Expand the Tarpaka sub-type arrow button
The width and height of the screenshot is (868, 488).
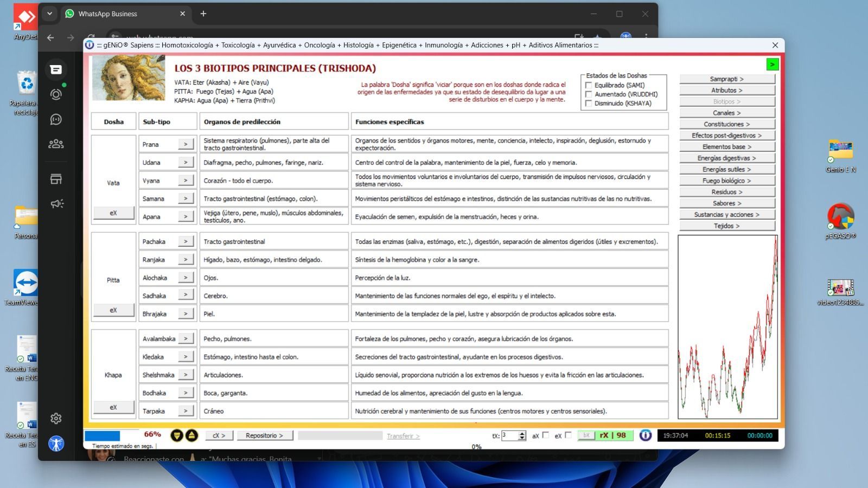pyautogui.click(x=186, y=411)
